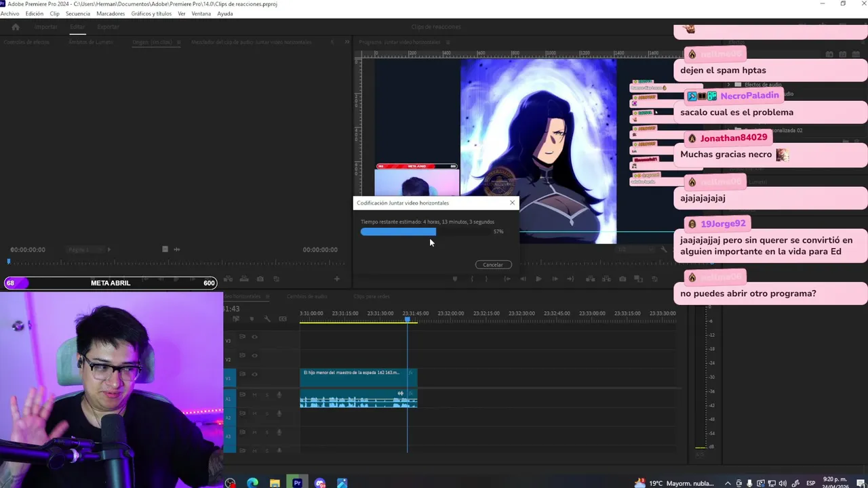Select the A1 audio waveform clip

(x=359, y=399)
